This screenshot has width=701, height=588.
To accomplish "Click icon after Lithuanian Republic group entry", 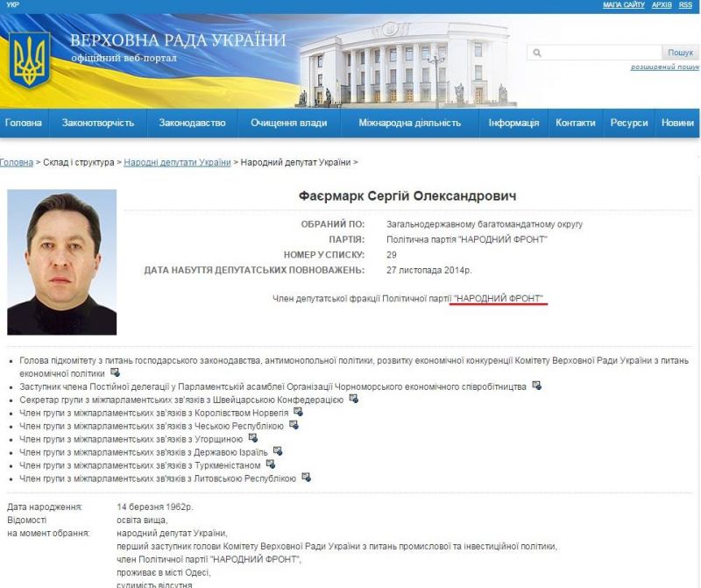I will tap(306, 478).
